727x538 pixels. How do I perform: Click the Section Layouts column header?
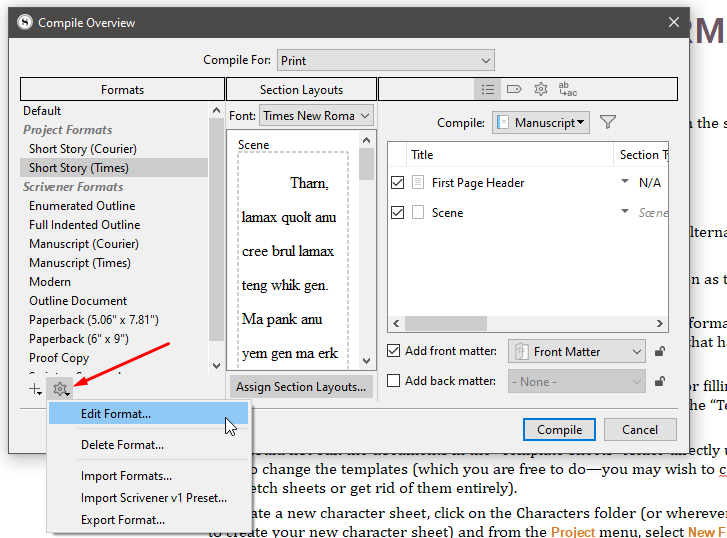coord(301,90)
